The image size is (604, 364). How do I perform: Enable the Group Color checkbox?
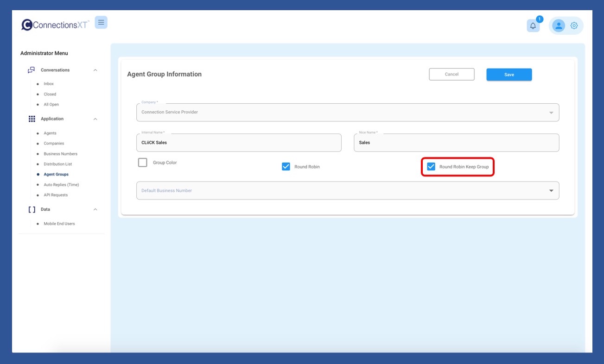pos(143,163)
